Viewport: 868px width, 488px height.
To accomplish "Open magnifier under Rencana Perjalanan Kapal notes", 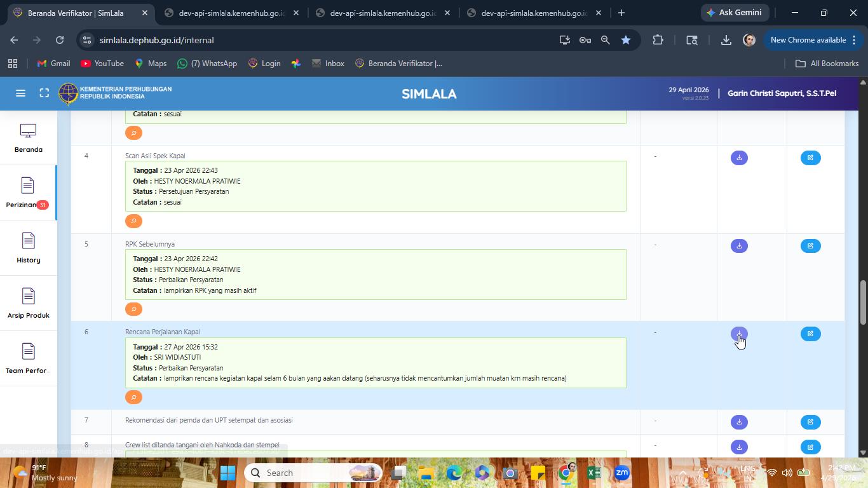I will coord(133,397).
